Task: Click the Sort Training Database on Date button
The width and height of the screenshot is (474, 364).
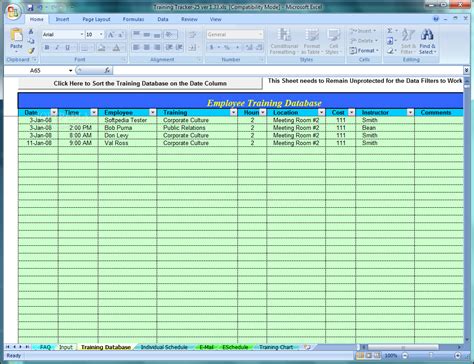Action: 140,83
